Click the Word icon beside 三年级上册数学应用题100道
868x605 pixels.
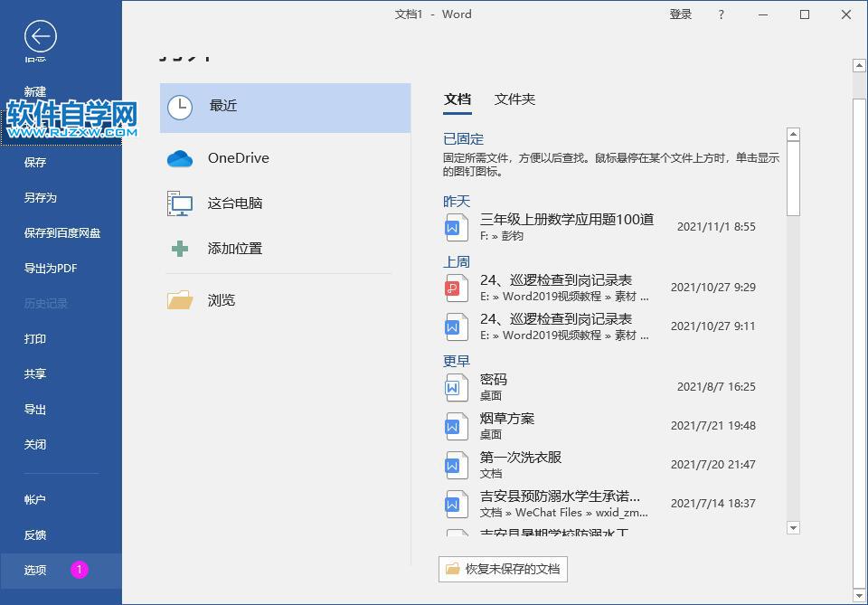point(456,227)
